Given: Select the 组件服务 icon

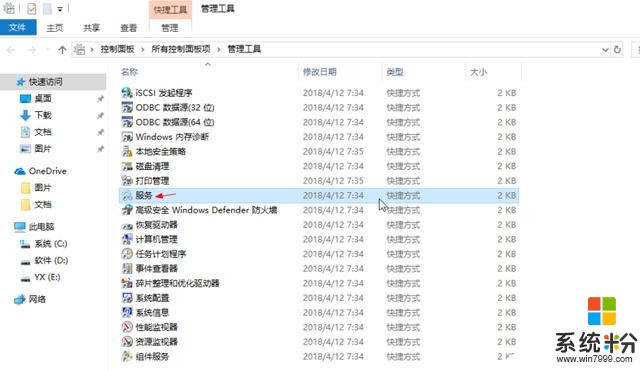Looking at the screenshot, I should pyautogui.click(x=127, y=357).
